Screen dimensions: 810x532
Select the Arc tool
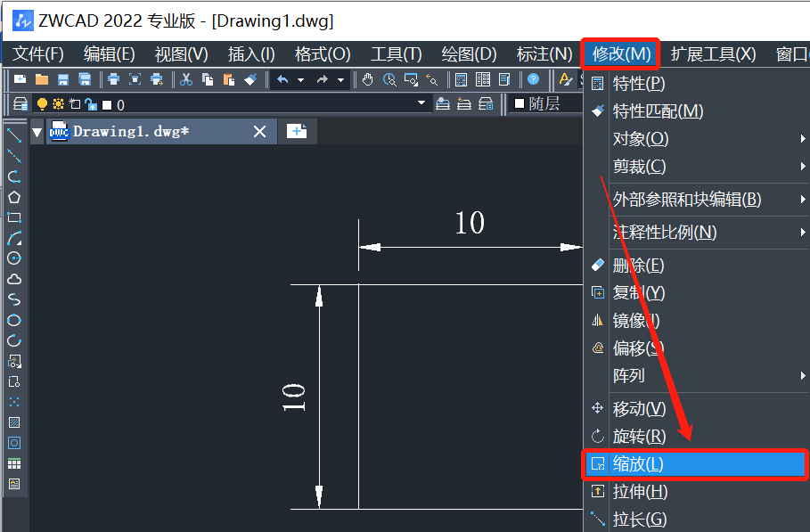[x=14, y=238]
